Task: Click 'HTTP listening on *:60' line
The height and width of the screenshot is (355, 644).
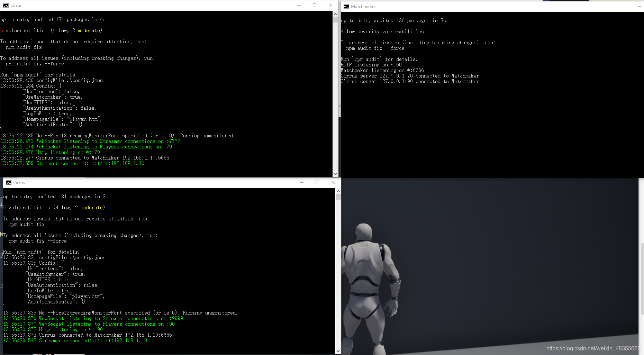Action: click(371, 65)
